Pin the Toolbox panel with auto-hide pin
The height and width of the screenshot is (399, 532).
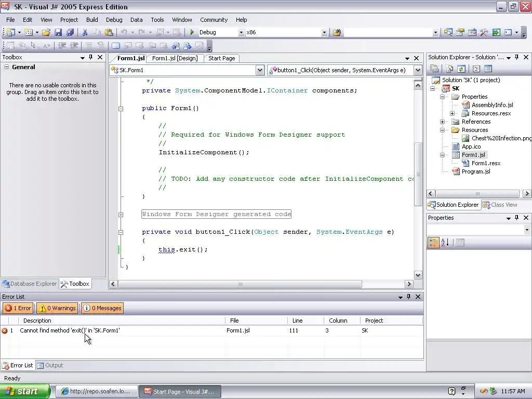click(90, 57)
